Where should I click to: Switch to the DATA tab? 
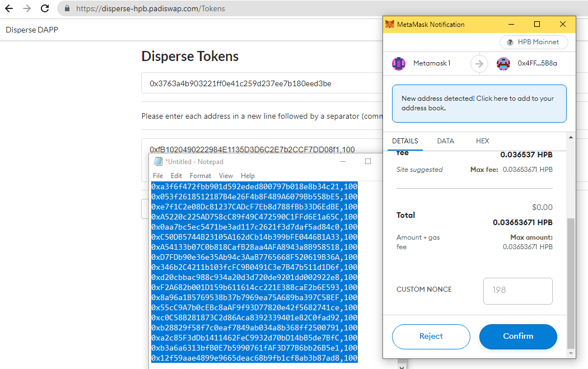coord(446,141)
